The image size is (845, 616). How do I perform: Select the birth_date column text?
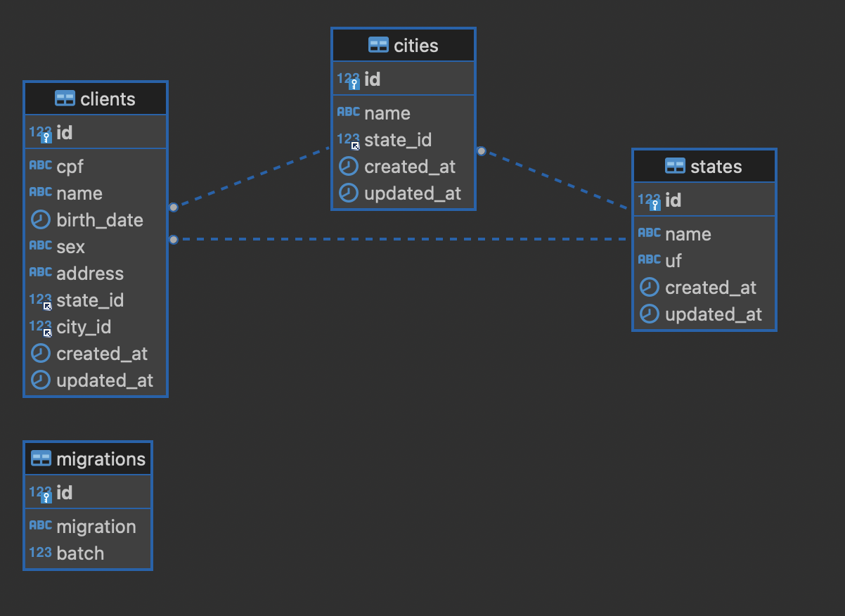(x=100, y=220)
